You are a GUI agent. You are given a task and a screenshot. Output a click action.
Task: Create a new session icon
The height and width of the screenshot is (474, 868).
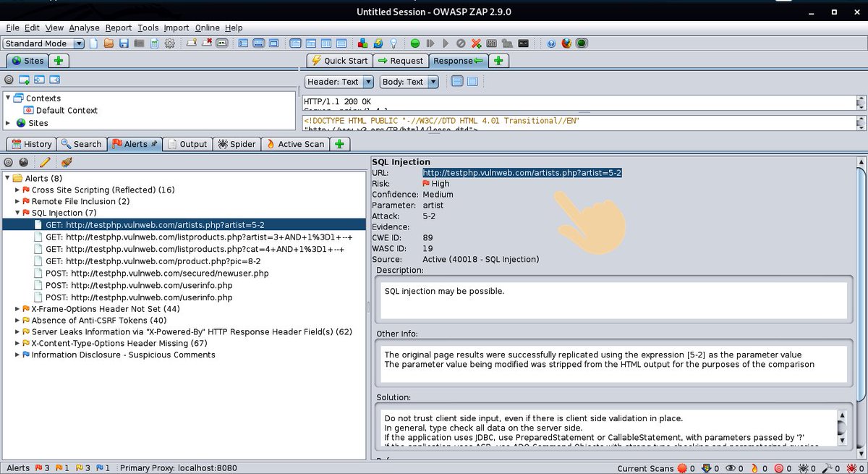[x=94, y=43]
